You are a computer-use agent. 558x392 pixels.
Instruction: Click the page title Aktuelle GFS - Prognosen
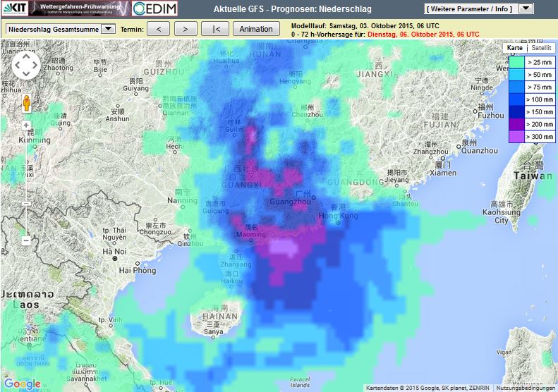(x=292, y=9)
